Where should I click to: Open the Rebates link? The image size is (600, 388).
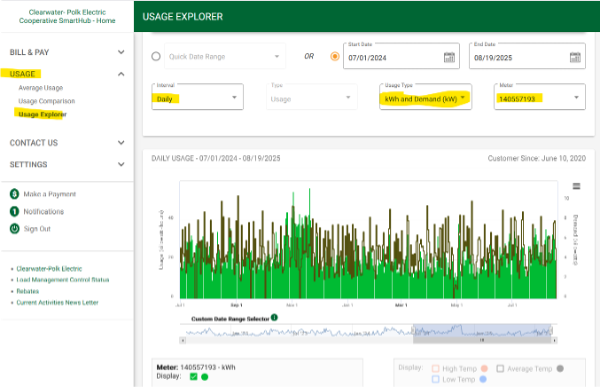tap(28, 291)
